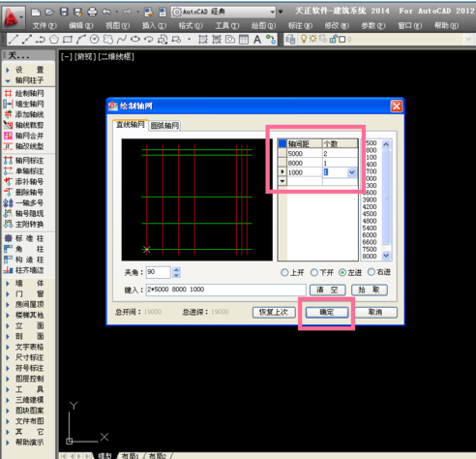Open the 格式 menu
This screenshot has width=476, height=459.
(x=191, y=25)
